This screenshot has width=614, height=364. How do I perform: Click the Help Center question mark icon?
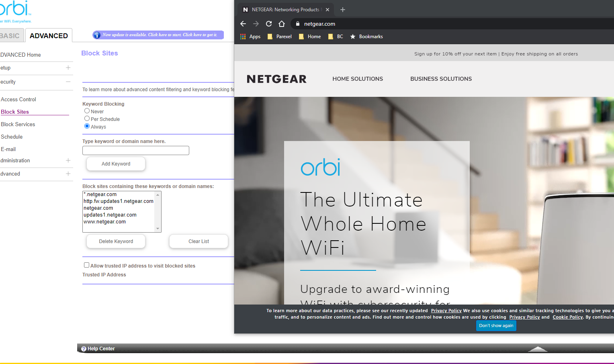84,349
